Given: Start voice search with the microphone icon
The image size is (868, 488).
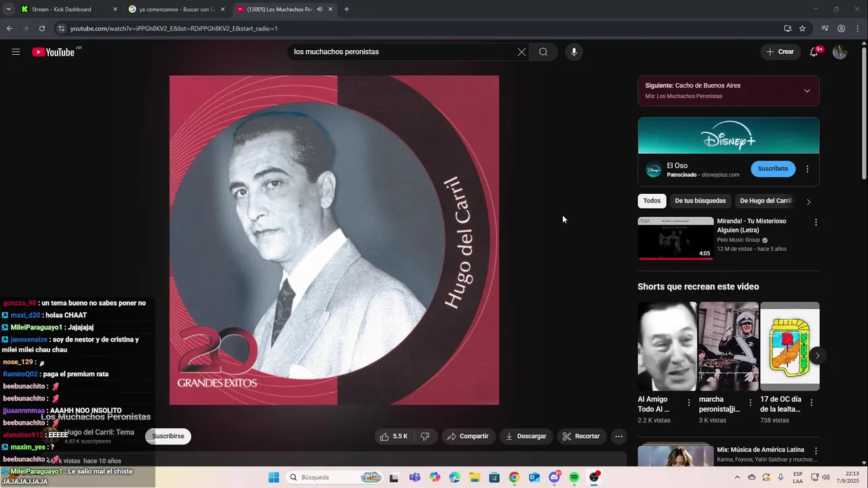Looking at the screenshot, I should 574,52.
